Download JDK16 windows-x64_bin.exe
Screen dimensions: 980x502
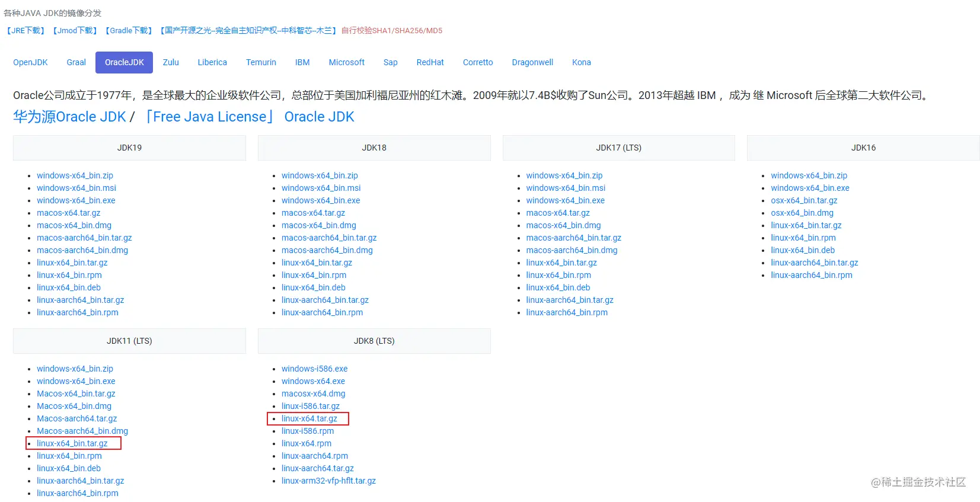tap(810, 188)
